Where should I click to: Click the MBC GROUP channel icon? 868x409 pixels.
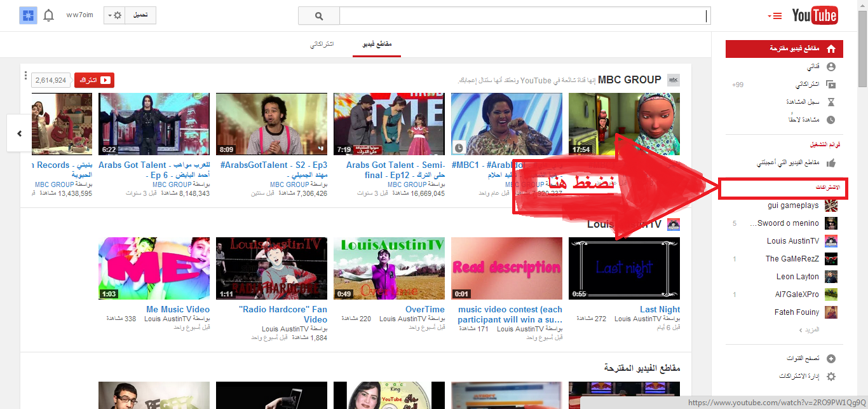tap(674, 80)
